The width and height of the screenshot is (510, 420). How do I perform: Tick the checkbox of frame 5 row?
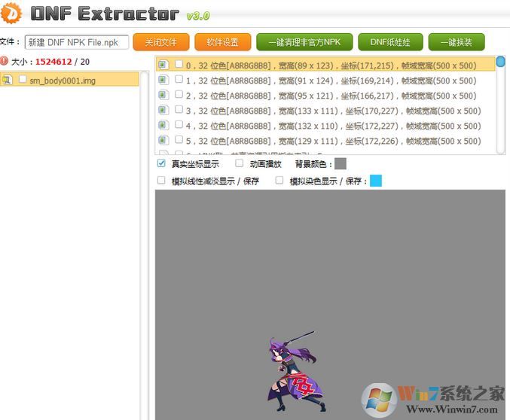tap(179, 139)
